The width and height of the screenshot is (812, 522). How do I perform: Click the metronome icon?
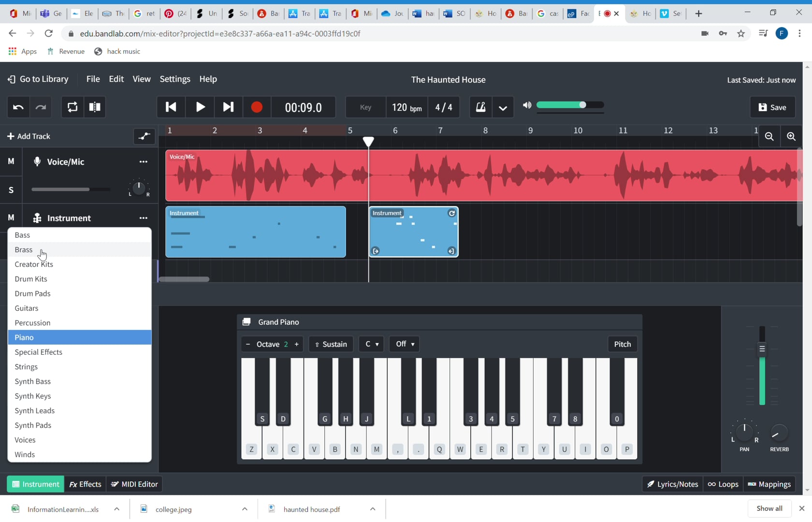tap(480, 107)
